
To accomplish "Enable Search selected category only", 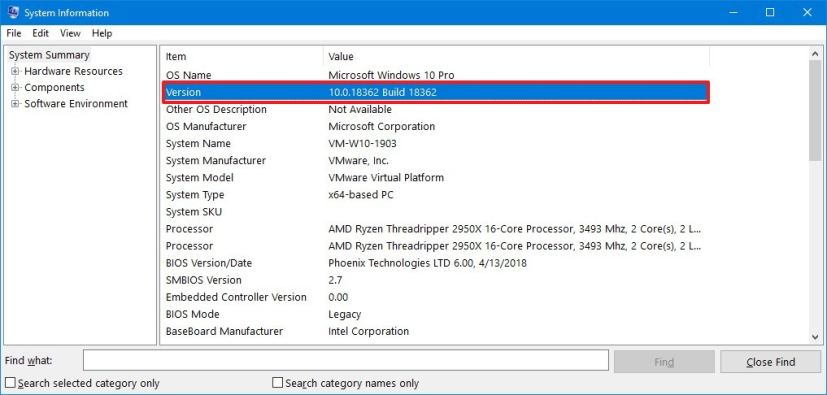I will click(9, 383).
